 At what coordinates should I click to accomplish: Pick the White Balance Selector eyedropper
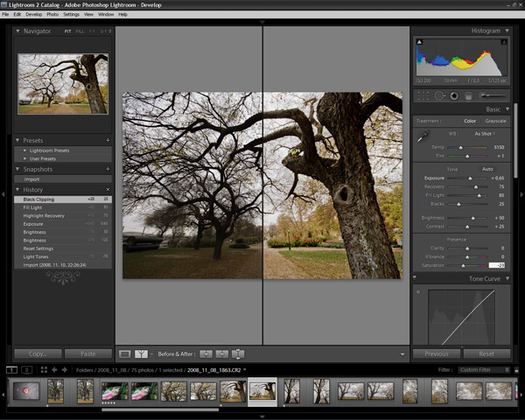pyautogui.click(x=423, y=136)
